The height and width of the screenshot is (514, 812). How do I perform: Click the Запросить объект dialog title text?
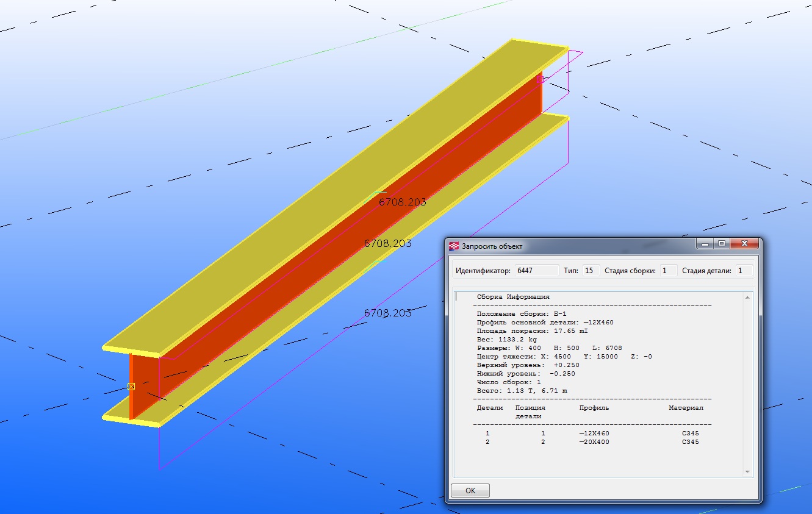tap(492, 246)
